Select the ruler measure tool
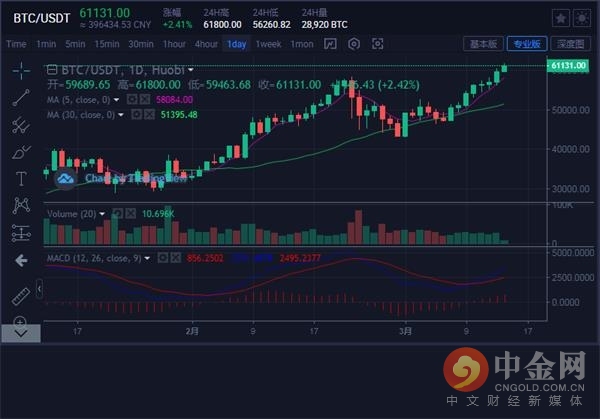This screenshot has height=419, width=600. (x=21, y=296)
